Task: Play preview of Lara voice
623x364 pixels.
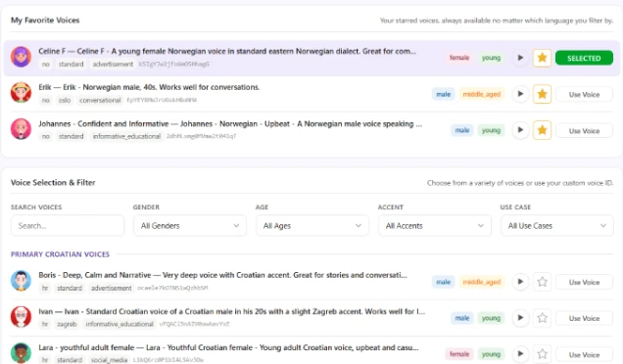Action: click(x=520, y=354)
